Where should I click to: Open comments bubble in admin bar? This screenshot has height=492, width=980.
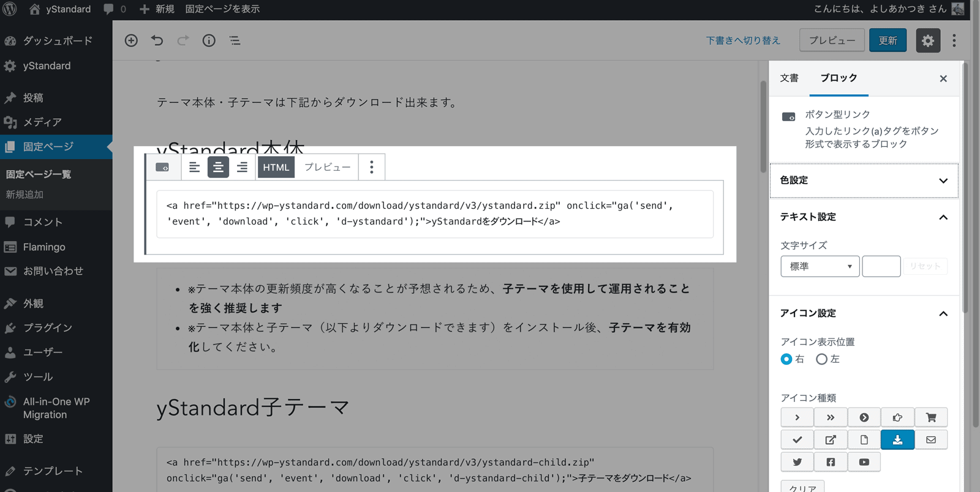point(115,9)
